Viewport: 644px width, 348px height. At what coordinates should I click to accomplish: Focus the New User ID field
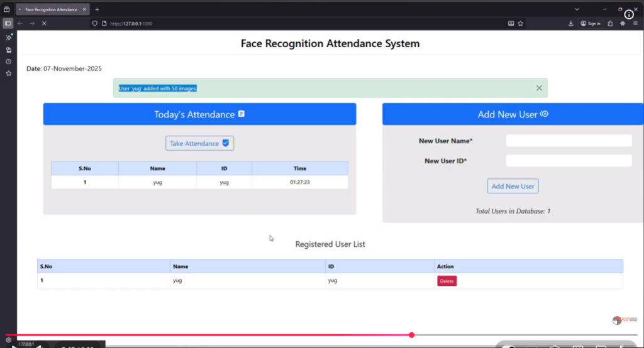(569, 160)
